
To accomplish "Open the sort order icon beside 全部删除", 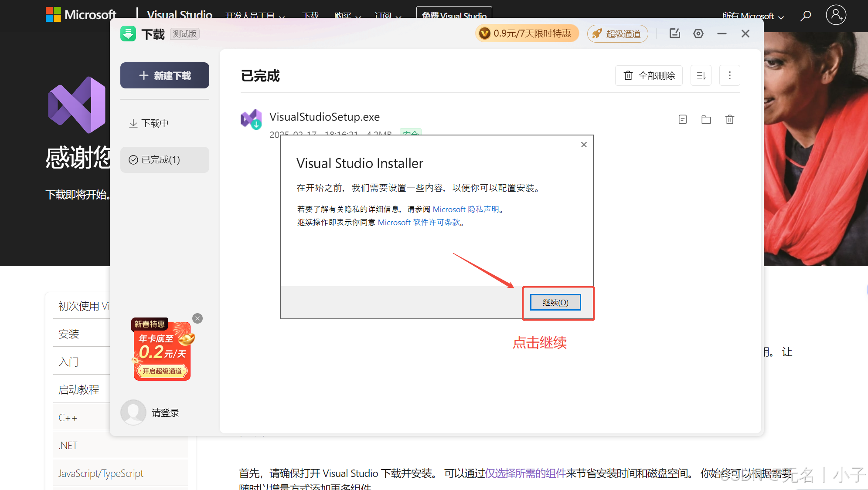I will coord(701,75).
